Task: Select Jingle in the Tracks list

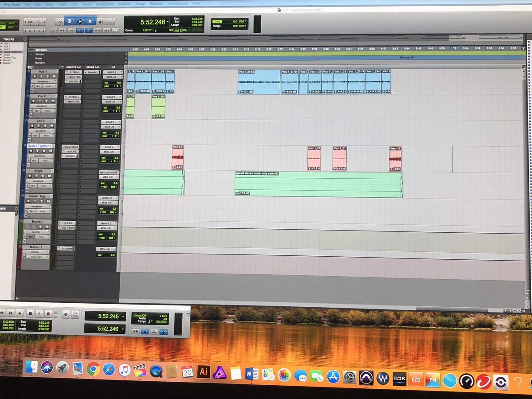Action: [x=7, y=55]
